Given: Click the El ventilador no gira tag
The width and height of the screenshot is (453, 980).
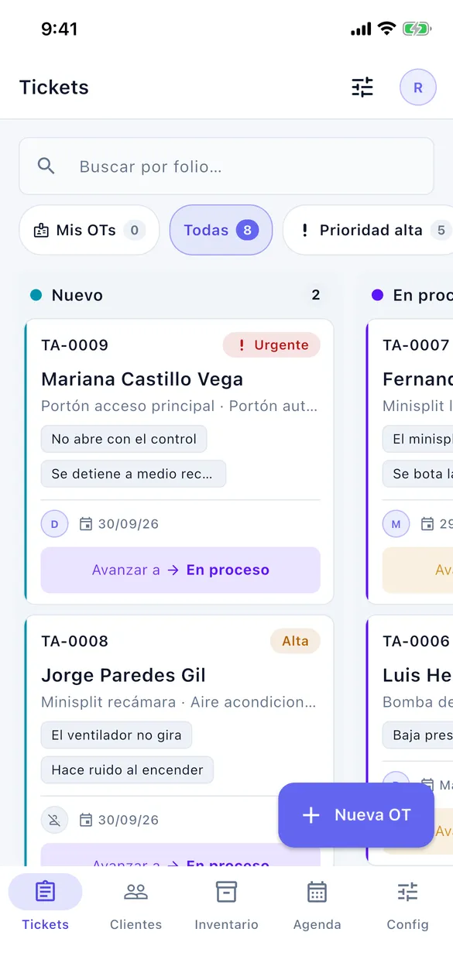Looking at the screenshot, I should 116,735.
